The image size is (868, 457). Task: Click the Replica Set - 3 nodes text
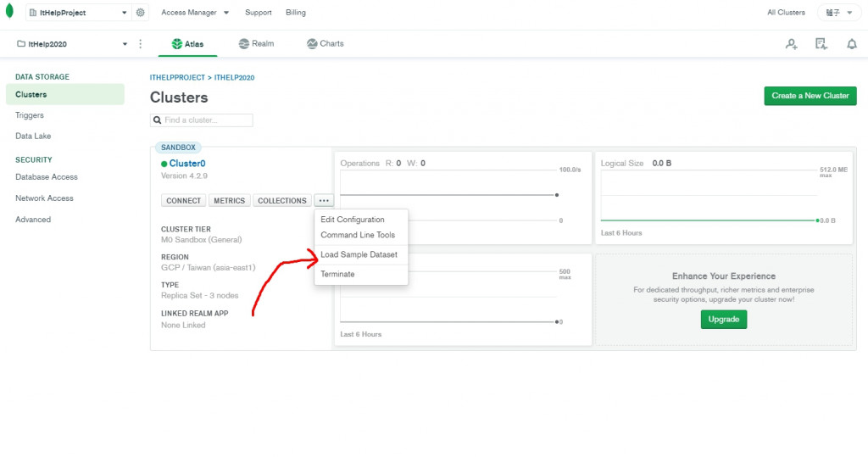[200, 295]
